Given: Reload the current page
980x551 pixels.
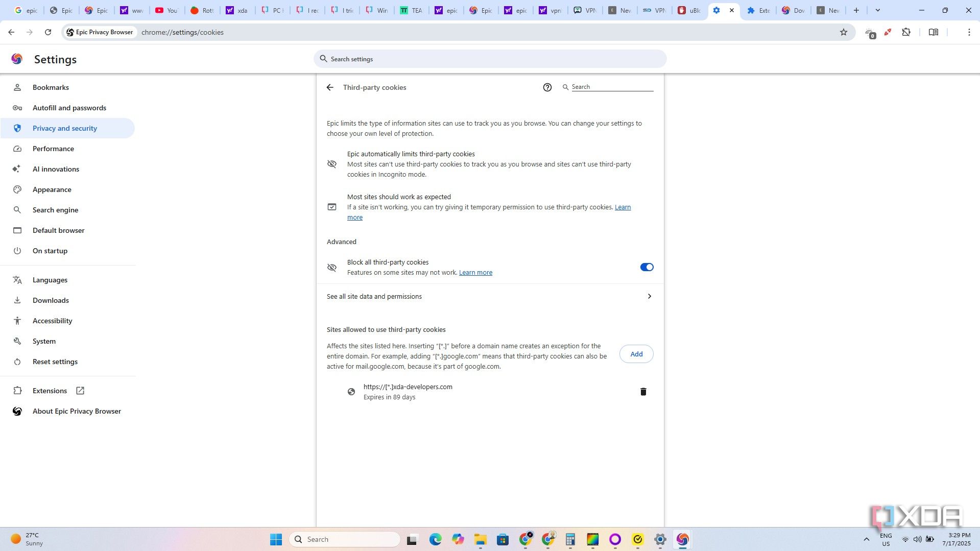Looking at the screenshot, I should coord(48,32).
